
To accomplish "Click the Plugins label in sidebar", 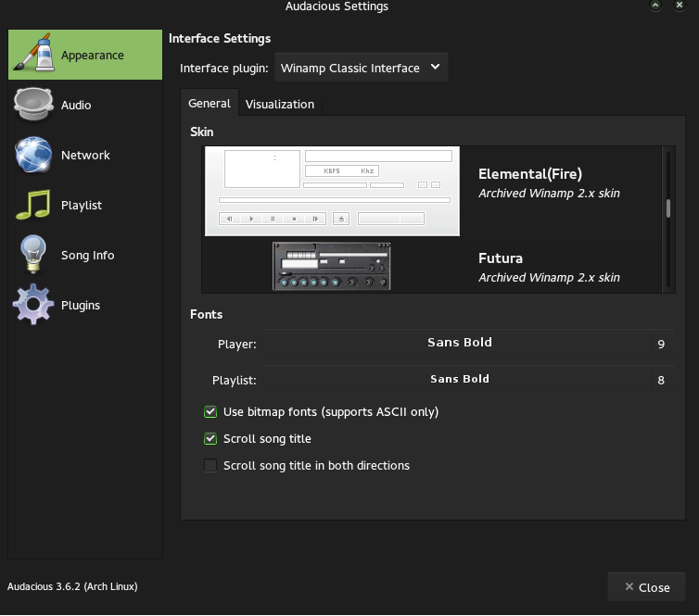I will pos(81,306).
